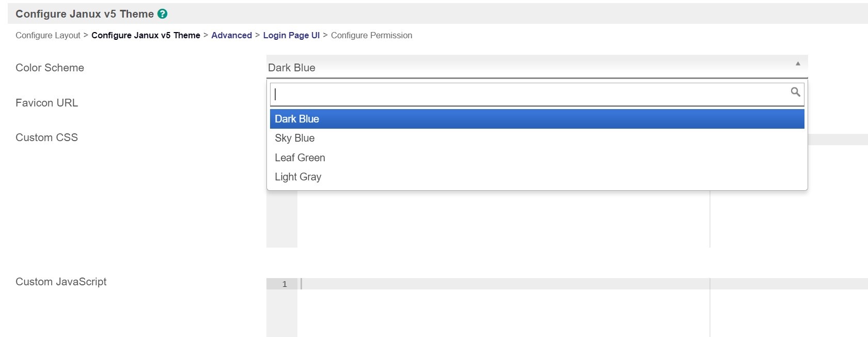This screenshot has height=337, width=868.
Task: Open Configure Permission breadcrumb step
Action: (x=371, y=35)
